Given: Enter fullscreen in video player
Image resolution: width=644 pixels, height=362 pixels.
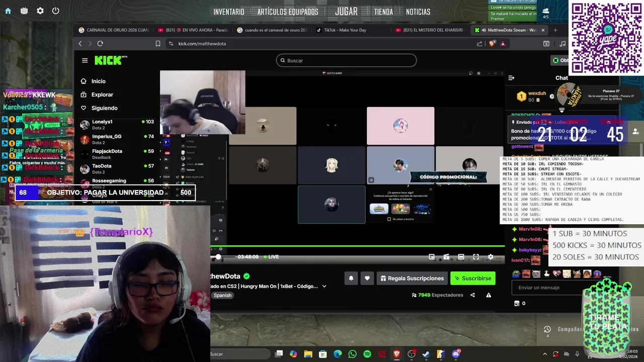Looking at the screenshot, I should point(476,257).
